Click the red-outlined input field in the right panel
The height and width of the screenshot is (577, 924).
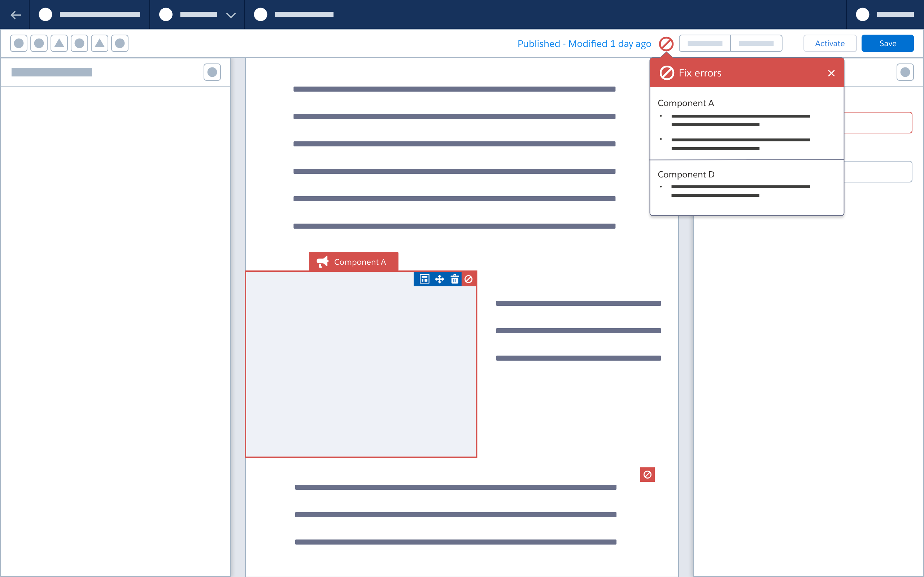coord(878,122)
